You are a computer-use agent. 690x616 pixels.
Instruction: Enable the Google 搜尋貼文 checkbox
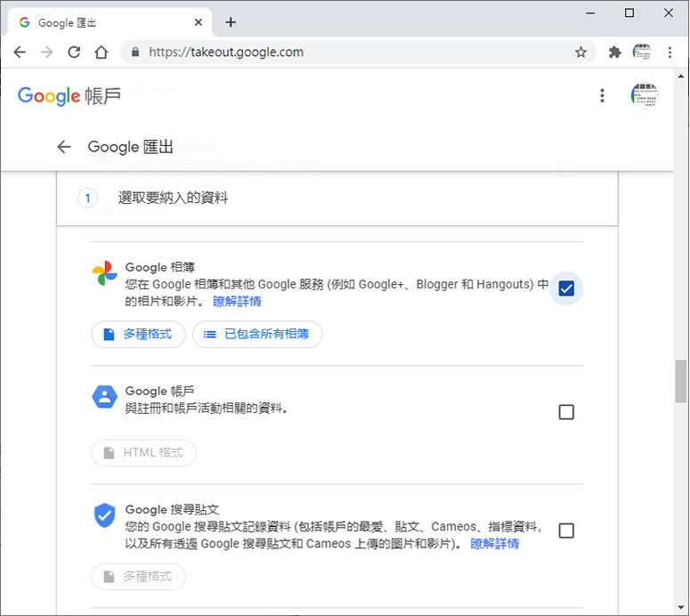(x=566, y=531)
